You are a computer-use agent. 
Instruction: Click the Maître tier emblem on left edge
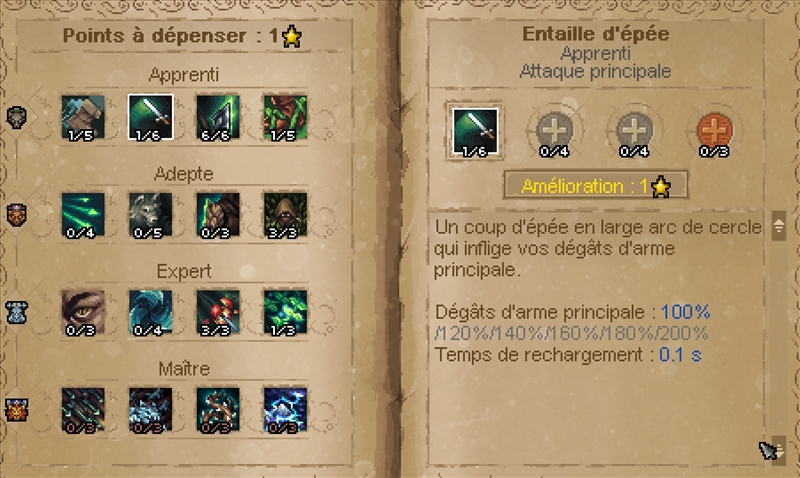point(16,410)
